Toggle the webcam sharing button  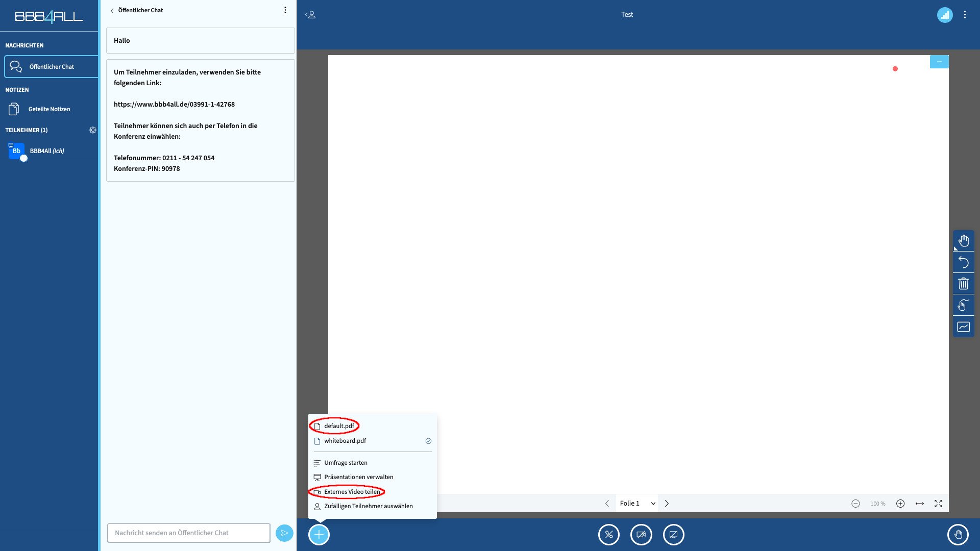click(x=641, y=535)
